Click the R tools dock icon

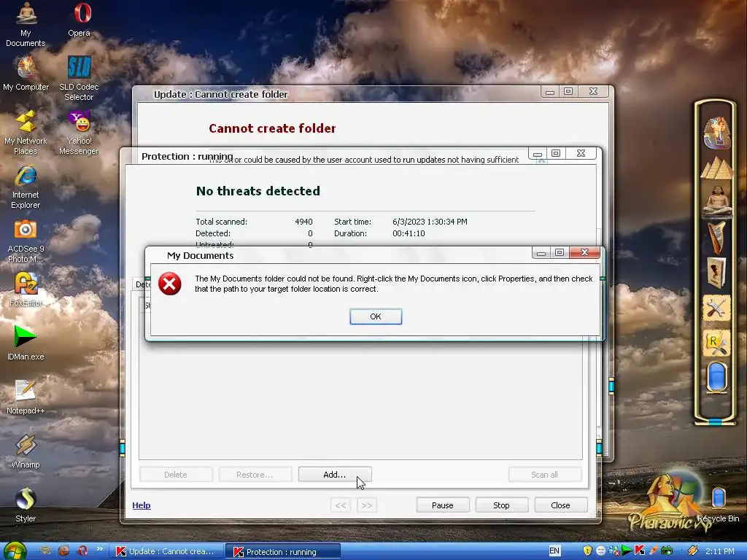(x=716, y=343)
